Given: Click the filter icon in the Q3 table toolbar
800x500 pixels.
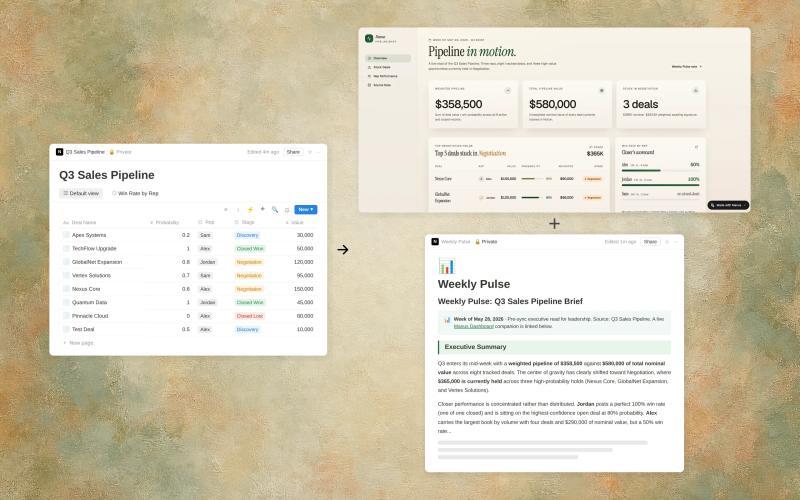Looking at the screenshot, I should tap(226, 210).
